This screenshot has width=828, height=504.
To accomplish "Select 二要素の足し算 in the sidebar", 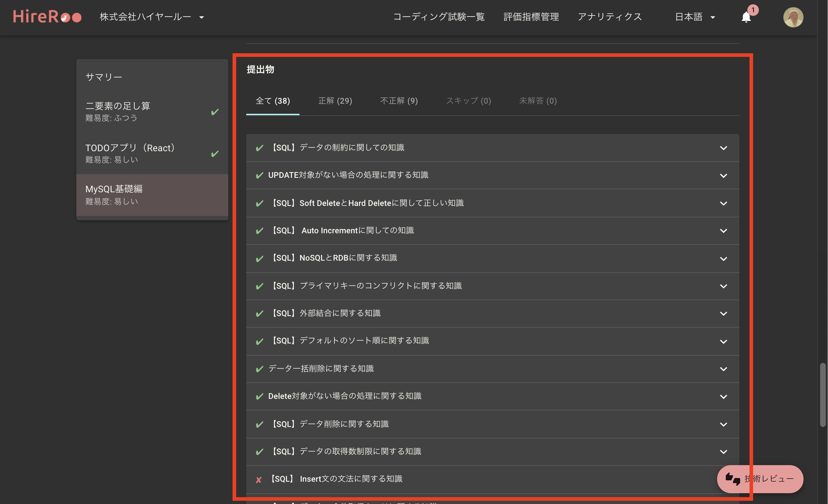I will (152, 112).
